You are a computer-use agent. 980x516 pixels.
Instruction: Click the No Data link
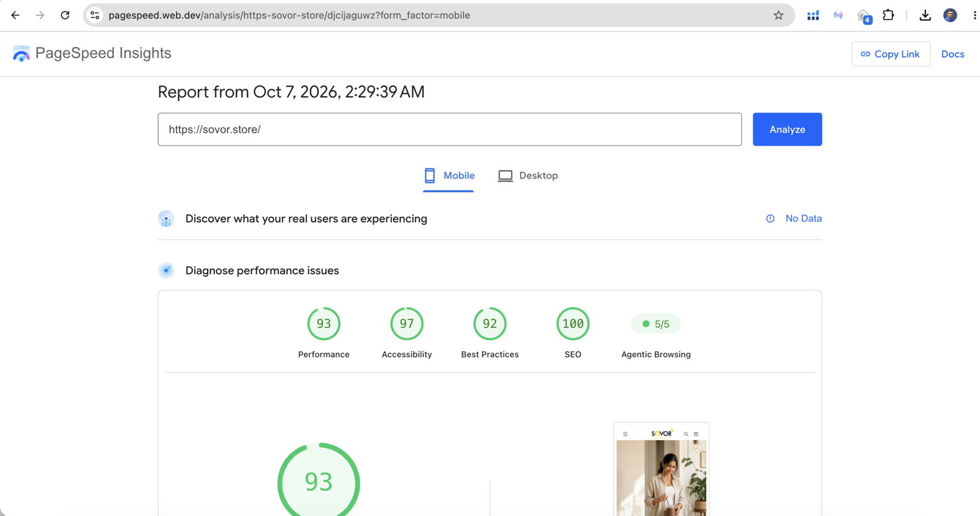(x=804, y=219)
